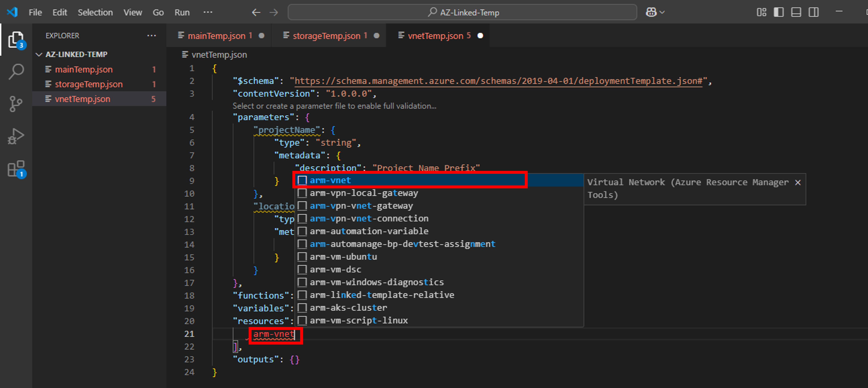Toggle the Primary Side Bar visibility
The height and width of the screenshot is (388, 868).
click(779, 12)
